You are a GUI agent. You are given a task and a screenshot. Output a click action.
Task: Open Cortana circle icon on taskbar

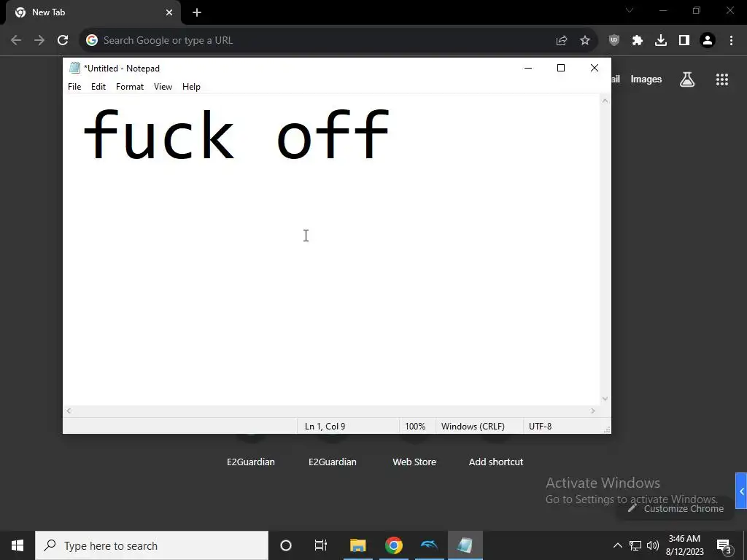(286, 545)
